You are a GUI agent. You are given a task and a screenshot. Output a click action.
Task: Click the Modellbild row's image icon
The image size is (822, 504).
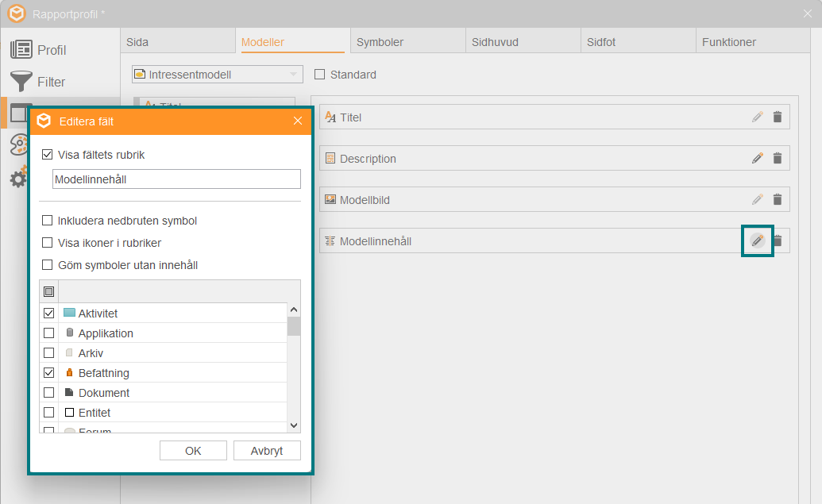coord(330,199)
